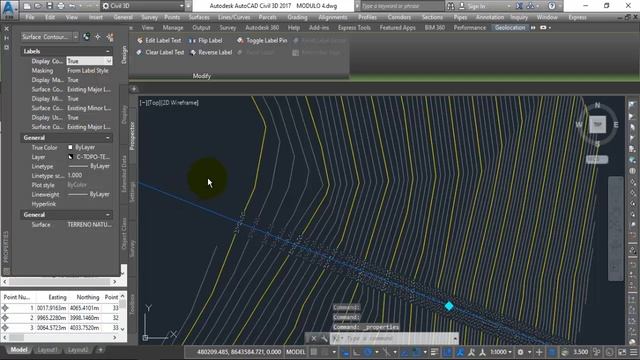Click the Edit Label Text icon
The height and width of the screenshot is (360, 640).
pyautogui.click(x=140, y=40)
